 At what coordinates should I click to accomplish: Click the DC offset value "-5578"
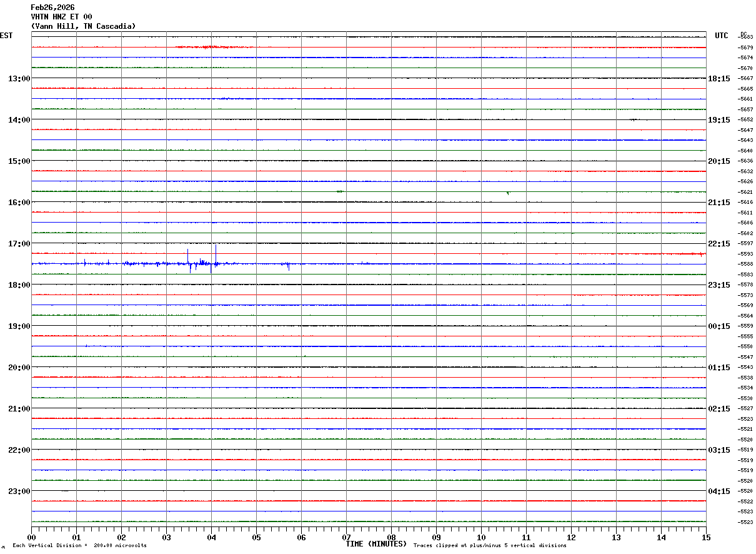click(745, 285)
